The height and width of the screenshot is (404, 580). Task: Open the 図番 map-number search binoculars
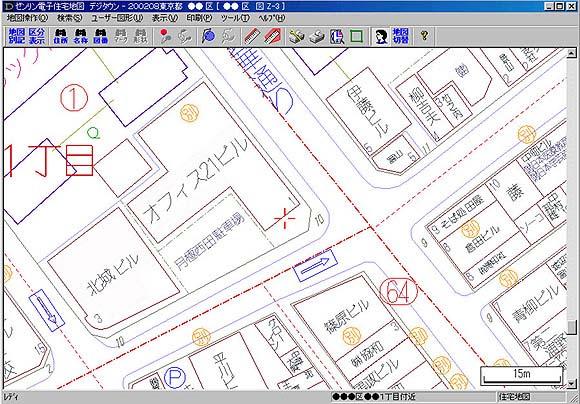[x=101, y=36]
